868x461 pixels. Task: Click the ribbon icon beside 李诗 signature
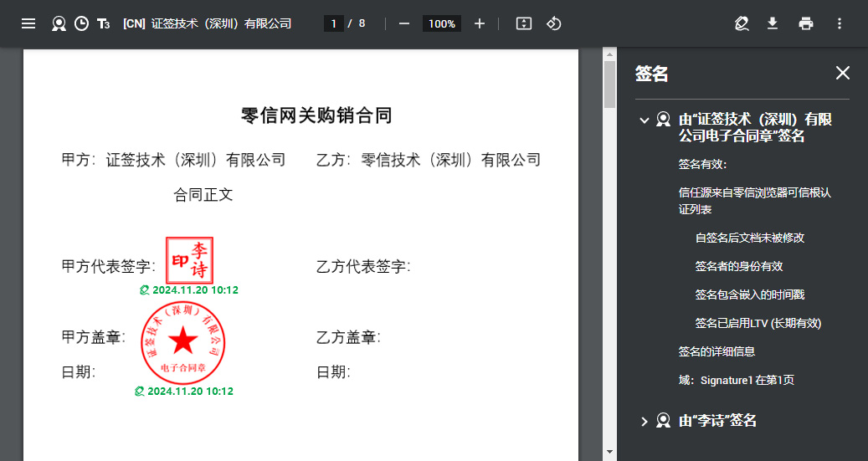[x=663, y=421]
